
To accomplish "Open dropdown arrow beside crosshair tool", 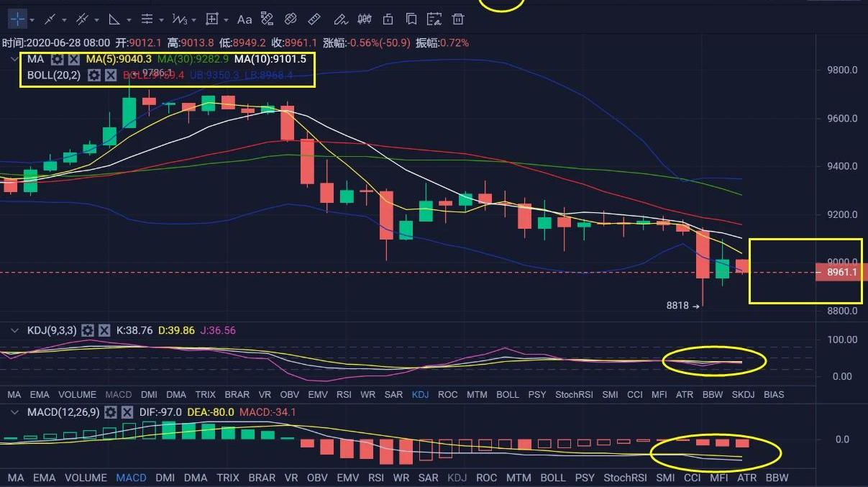I will 32,20.
